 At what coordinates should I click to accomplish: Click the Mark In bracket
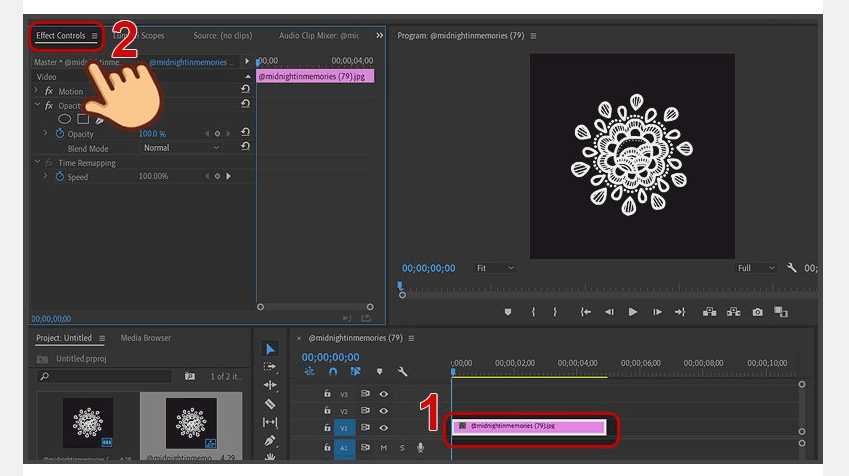(533, 312)
